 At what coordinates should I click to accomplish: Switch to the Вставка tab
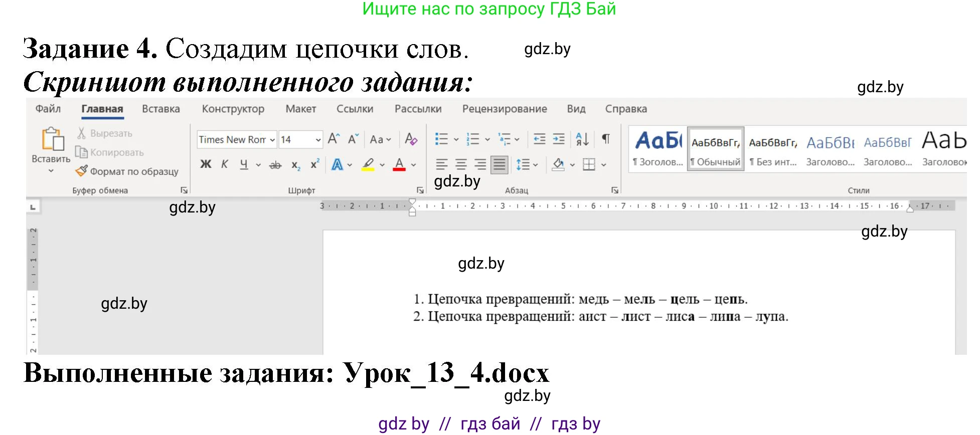(161, 109)
